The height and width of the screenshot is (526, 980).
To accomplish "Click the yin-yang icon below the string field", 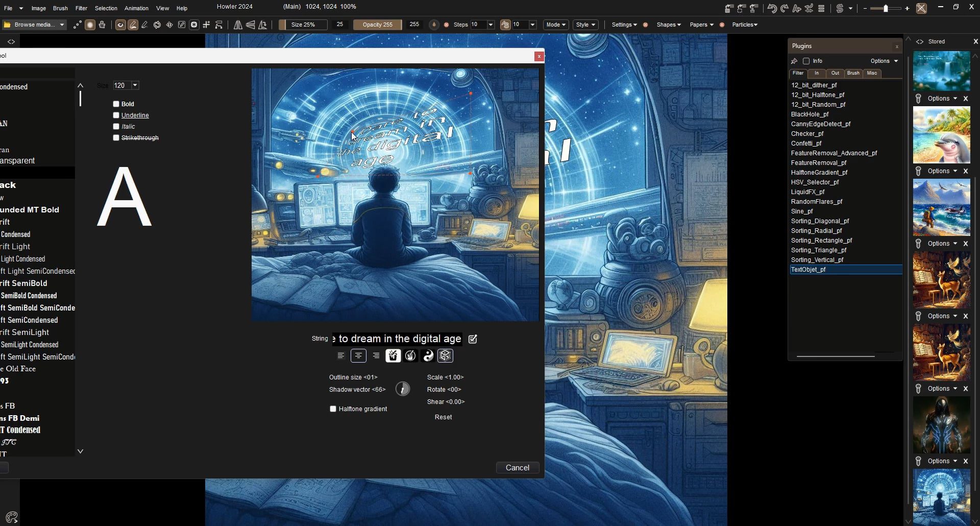I will (x=428, y=356).
